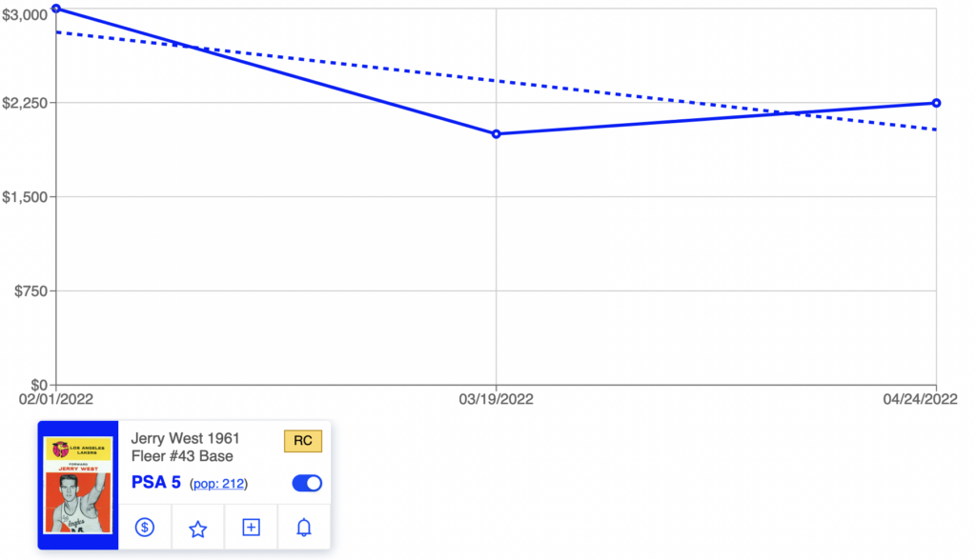Click the 03/19/2022 x-axis date label
Viewport: 976px width, 560px height.
pos(496,399)
